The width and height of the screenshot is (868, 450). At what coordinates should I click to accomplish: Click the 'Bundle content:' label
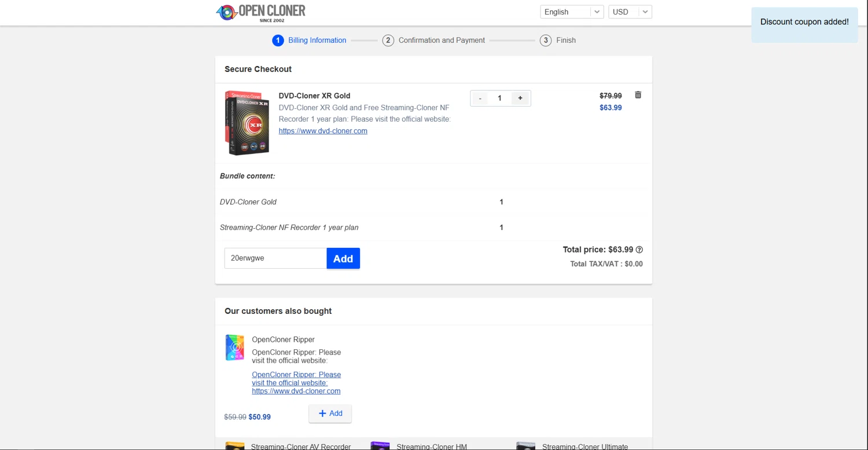247,176
